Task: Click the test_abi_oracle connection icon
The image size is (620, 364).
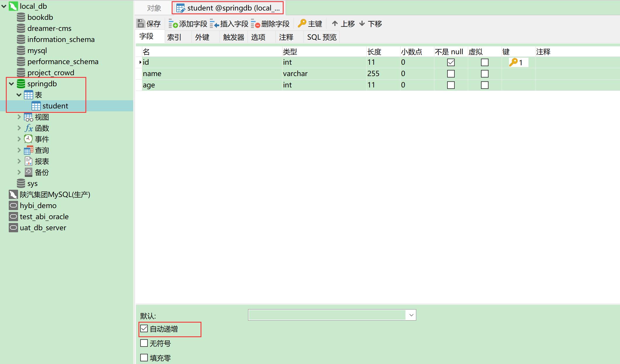Action: pos(13,217)
